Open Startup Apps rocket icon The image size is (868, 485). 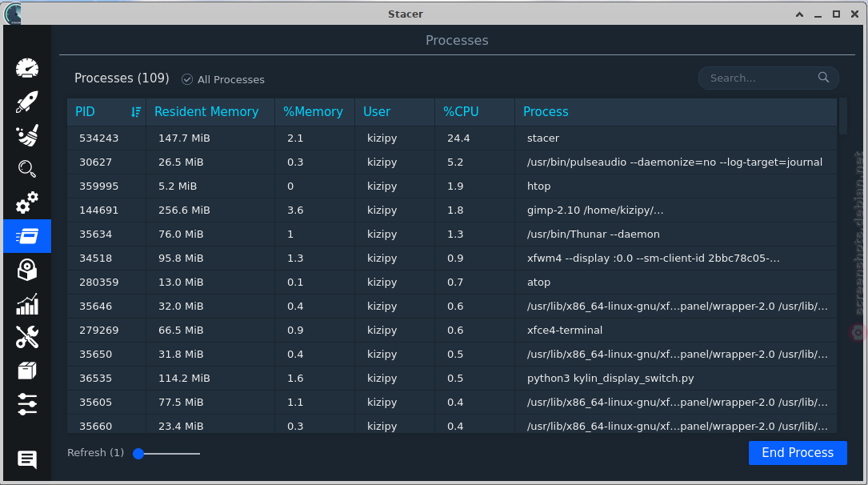[27, 102]
